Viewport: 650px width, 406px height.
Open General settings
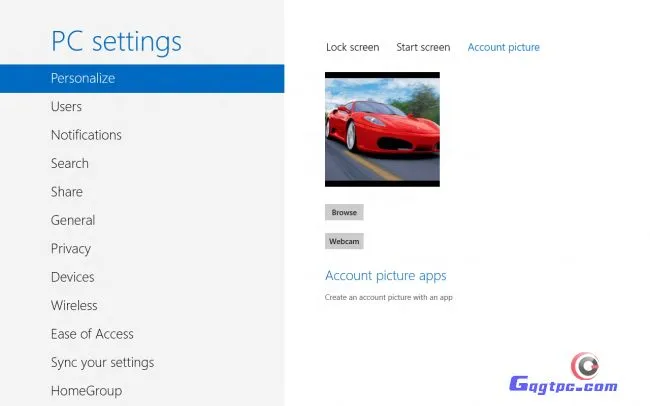[x=73, y=220]
